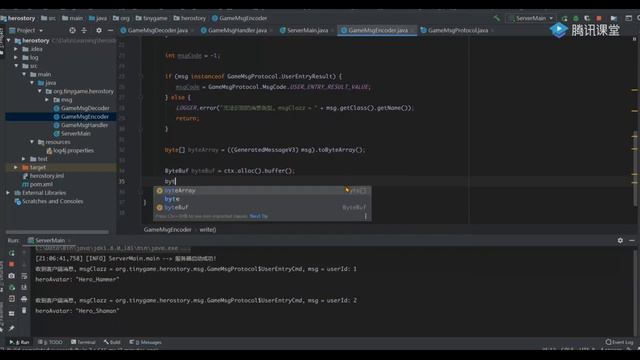640x360 pixels.
Task: Switch to GameMsgProtocol.java tab
Action: (x=457, y=30)
